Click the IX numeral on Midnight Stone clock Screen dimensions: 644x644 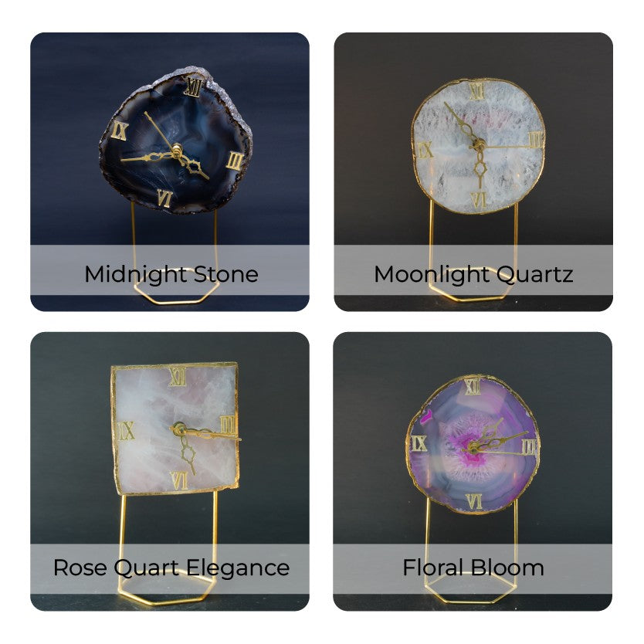tap(120, 131)
